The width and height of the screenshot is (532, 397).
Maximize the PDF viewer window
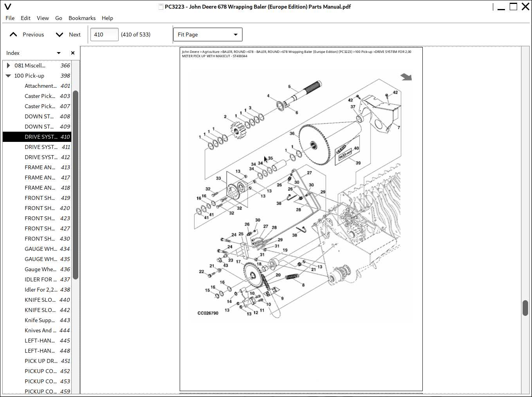click(513, 7)
